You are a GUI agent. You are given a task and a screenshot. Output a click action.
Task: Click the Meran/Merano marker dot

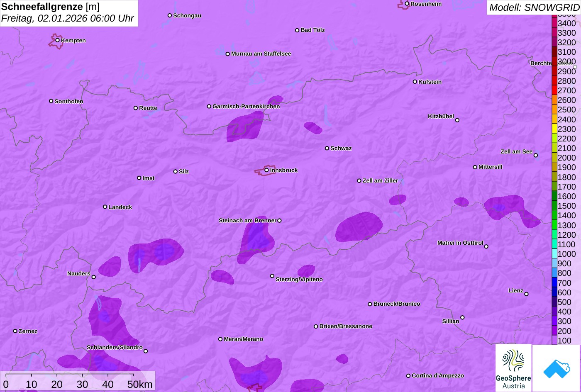[220, 339]
